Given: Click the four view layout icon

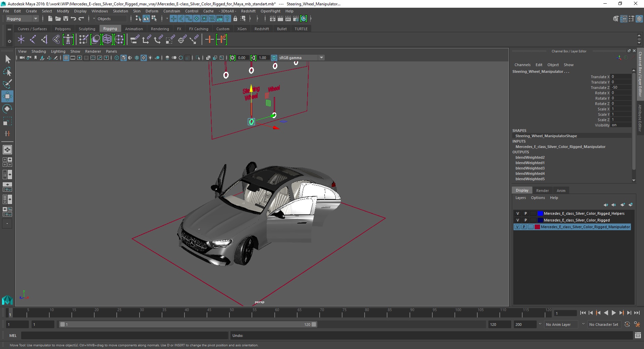Looking at the screenshot, I should pyautogui.click(x=7, y=162).
